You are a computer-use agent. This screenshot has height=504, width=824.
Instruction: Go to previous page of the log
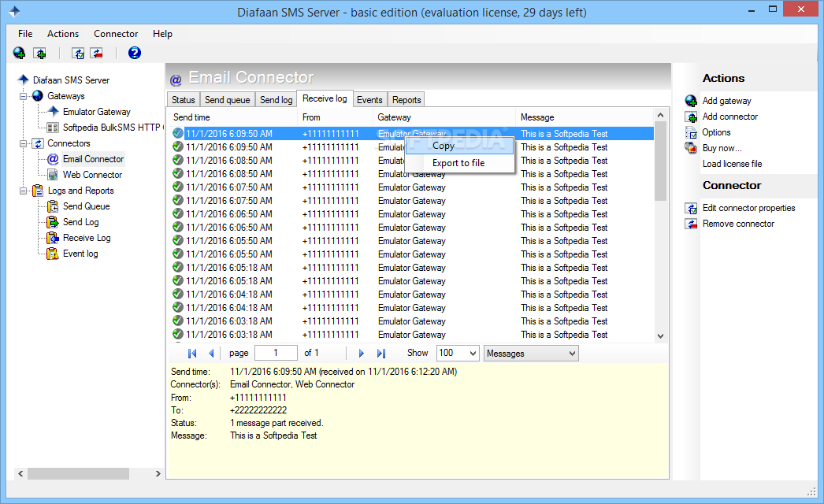pos(211,353)
